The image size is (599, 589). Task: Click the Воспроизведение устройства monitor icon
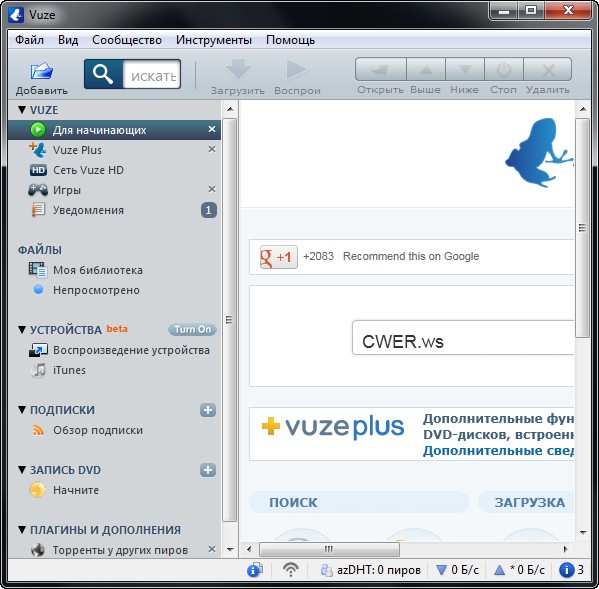(x=38, y=350)
